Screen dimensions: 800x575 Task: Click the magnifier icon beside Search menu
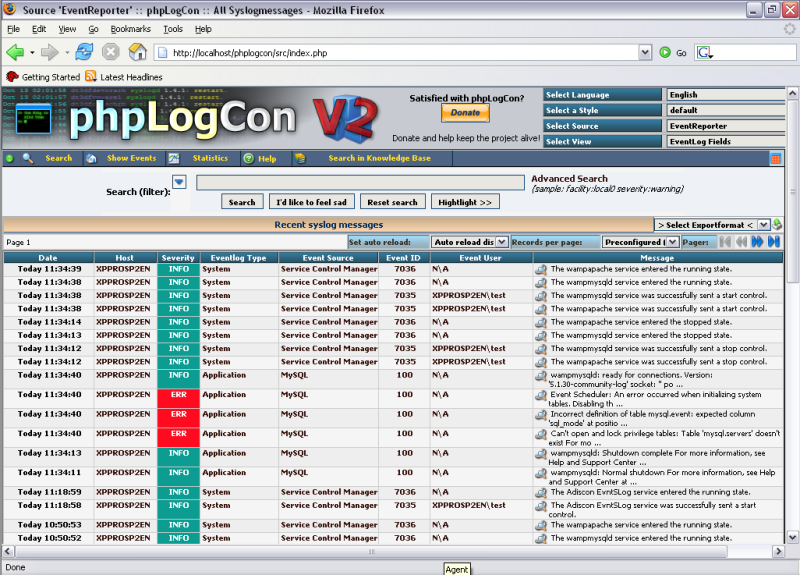pyautogui.click(x=28, y=159)
